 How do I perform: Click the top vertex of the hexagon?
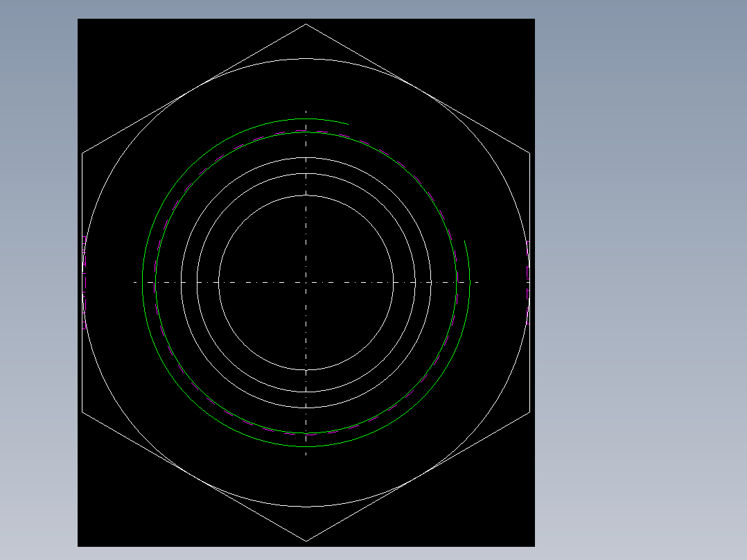(307, 23)
